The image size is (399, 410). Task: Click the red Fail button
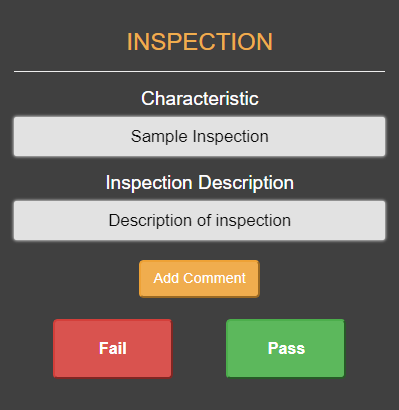point(113,349)
